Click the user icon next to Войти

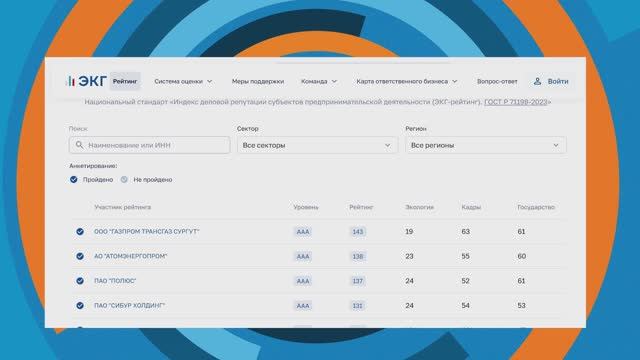coord(538,81)
